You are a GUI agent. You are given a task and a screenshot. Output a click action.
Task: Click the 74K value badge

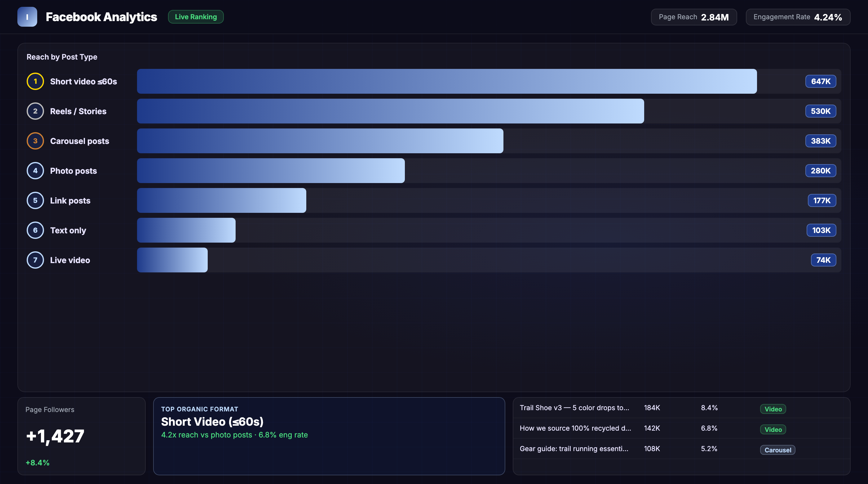823,260
